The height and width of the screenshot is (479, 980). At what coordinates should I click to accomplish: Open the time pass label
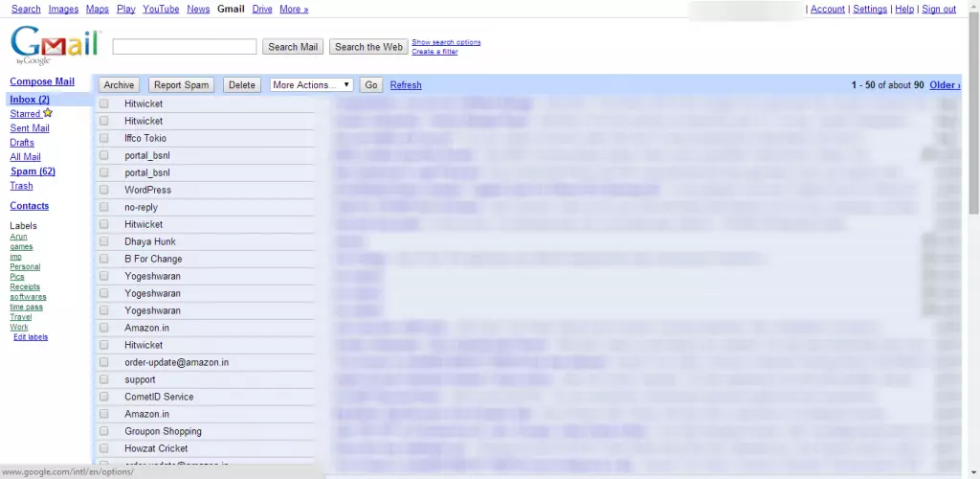click(26, 307)
